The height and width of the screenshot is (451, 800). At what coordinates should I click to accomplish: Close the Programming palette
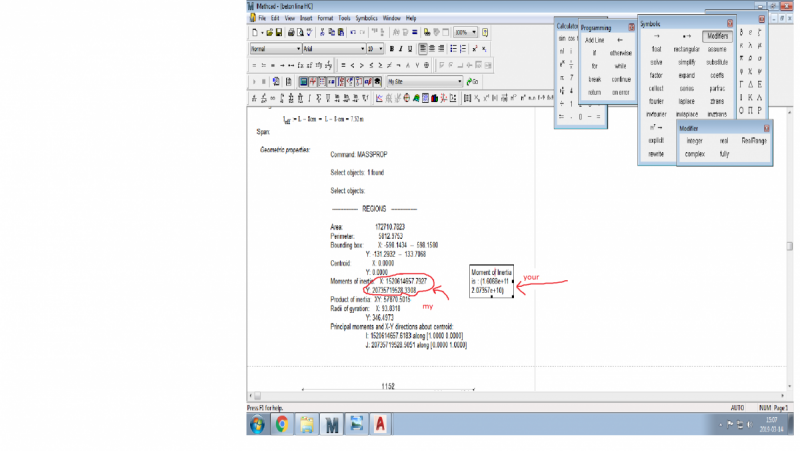[631, 27]
